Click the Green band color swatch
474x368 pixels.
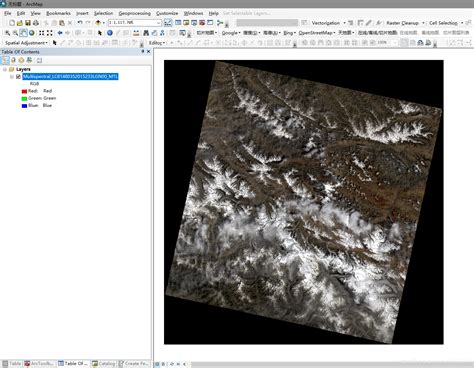click(x=24, y=99)
